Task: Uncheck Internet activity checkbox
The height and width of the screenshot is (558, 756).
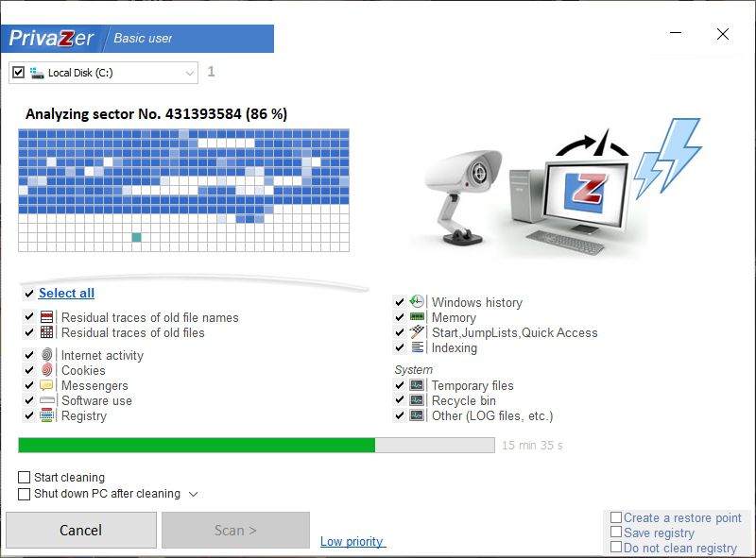Action: (x=29, y=355)
